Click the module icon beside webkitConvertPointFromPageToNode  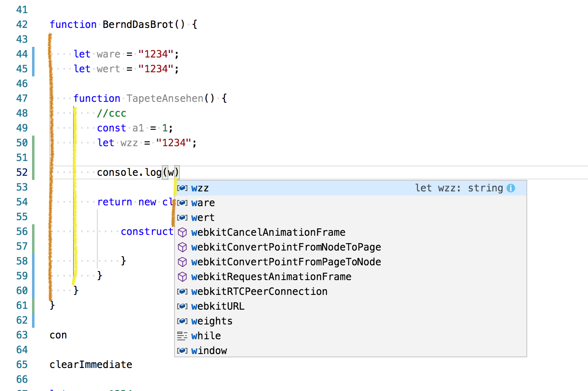(x=182, y=262)
